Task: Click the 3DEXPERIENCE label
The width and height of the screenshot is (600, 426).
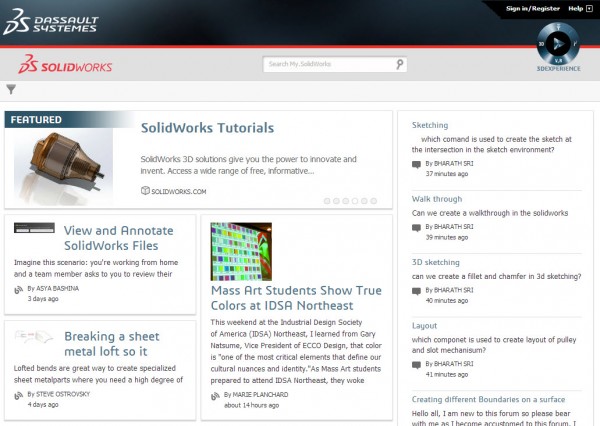Action: 558,69
